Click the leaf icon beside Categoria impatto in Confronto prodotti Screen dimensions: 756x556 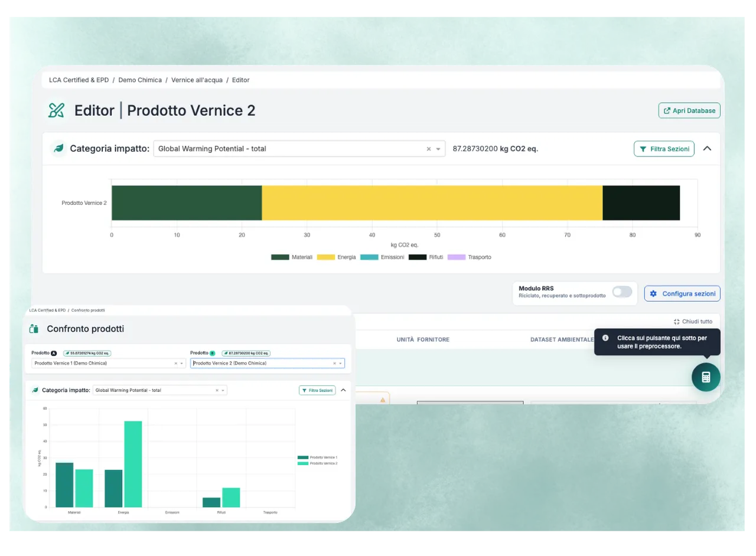tap(35, 390)
